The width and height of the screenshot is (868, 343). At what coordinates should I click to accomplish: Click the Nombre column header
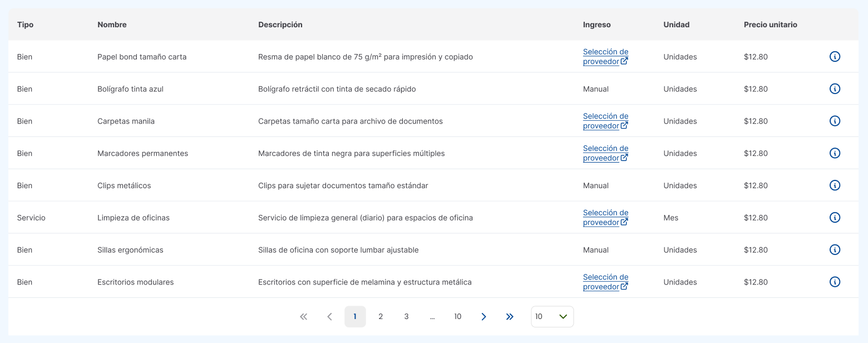(112, 25)
